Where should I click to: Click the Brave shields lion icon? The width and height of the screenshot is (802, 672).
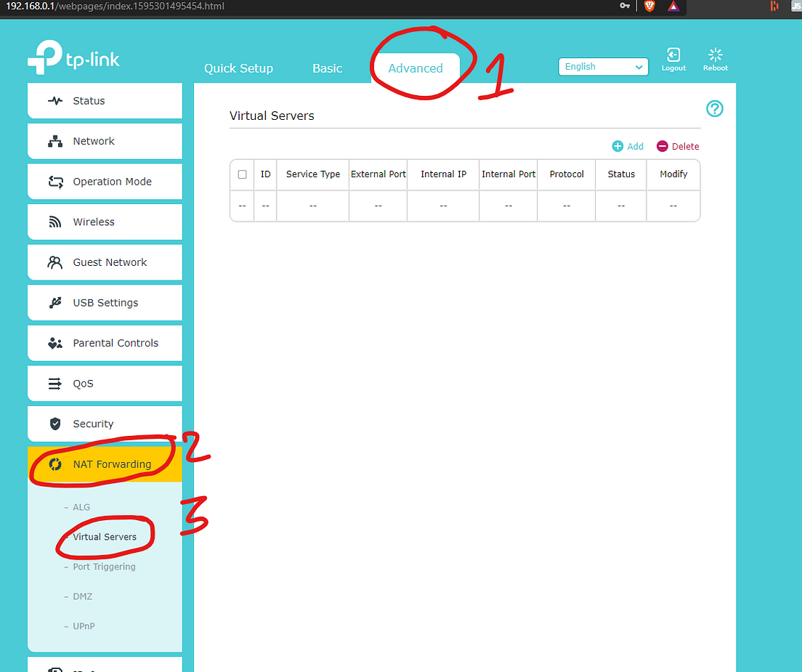[649, 6]
